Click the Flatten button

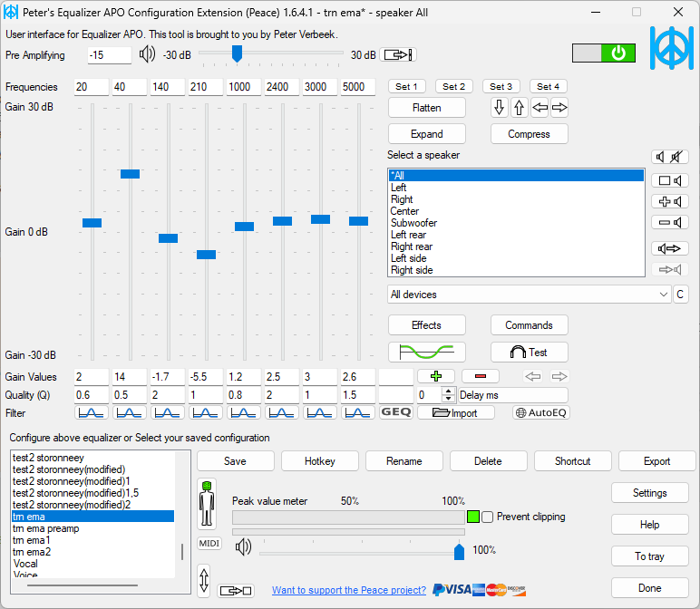(x=427, y=108)
